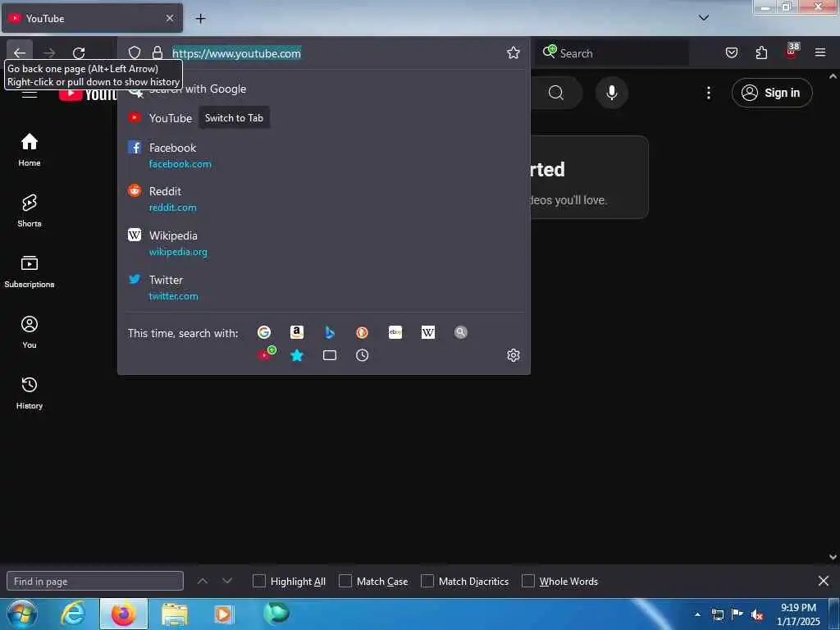This screenshot has height=630, width=840.
Task: Search this time with Amazon
Action: point(297,332)
